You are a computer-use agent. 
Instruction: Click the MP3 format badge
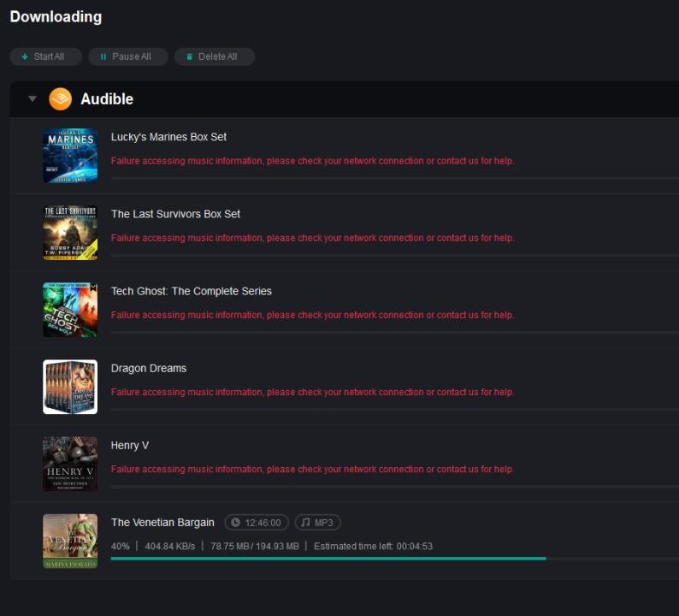pos(318,523)
